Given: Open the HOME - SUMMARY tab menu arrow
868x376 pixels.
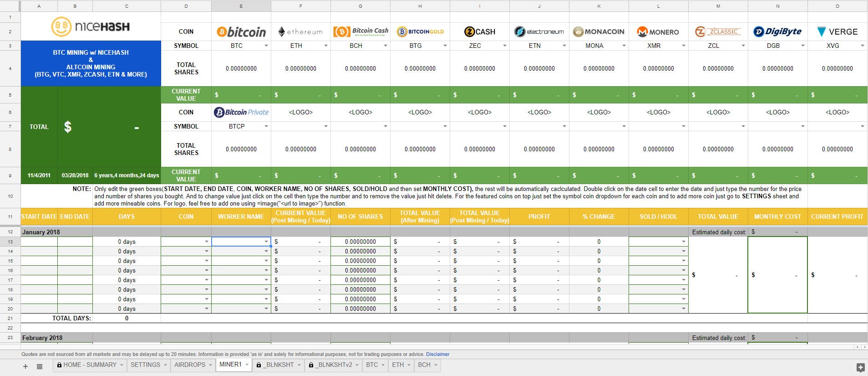Looking at the screenshot, I should [x=122, y=365].
